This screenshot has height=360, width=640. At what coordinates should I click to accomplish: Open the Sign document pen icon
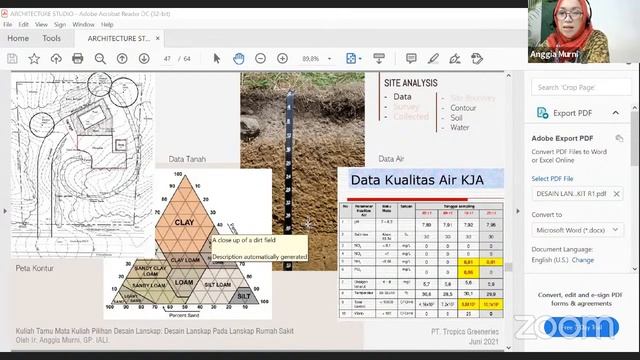point(455,59)
